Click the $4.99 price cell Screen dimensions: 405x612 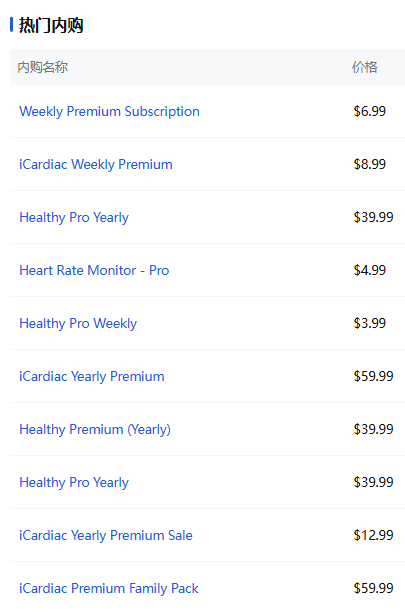[369, 270]
